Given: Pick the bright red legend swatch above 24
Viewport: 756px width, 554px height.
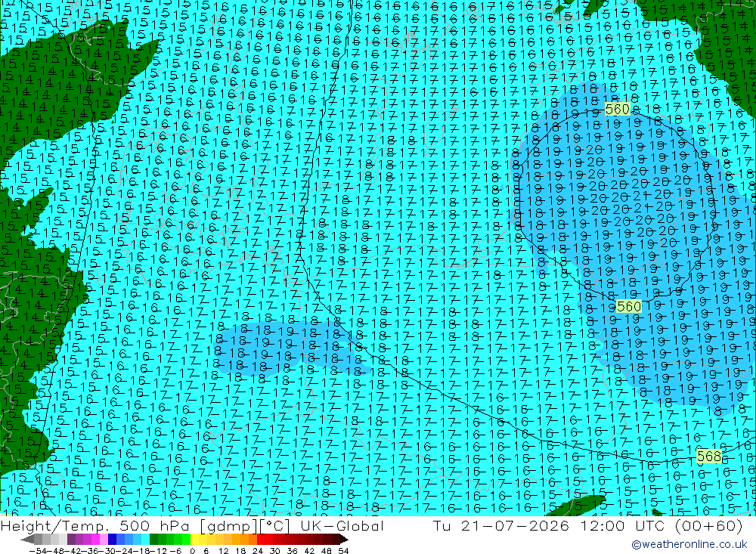Looking at the screenshot, I should pos(261,540).
